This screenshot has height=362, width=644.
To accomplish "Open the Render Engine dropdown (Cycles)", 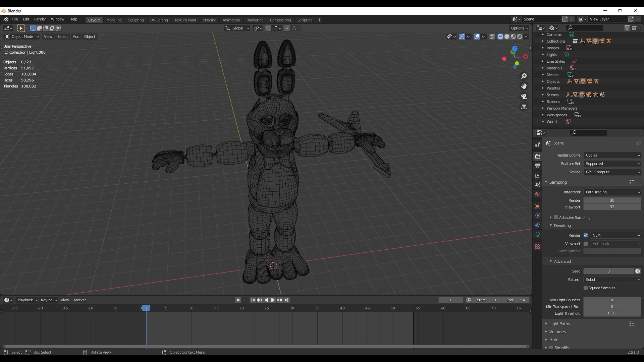I will tap(612, 155).
